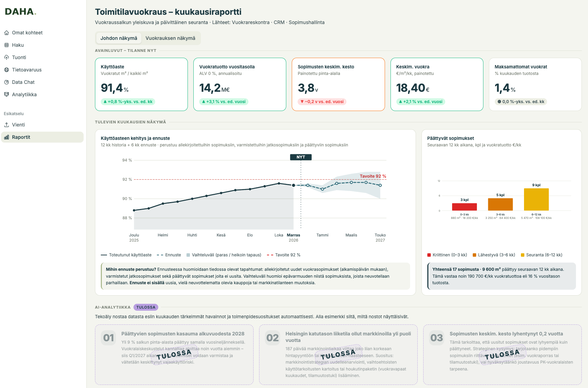Click the Analytiikka icon
The height and width of the screenshot is (388, 588).
[x=7, y=95]
